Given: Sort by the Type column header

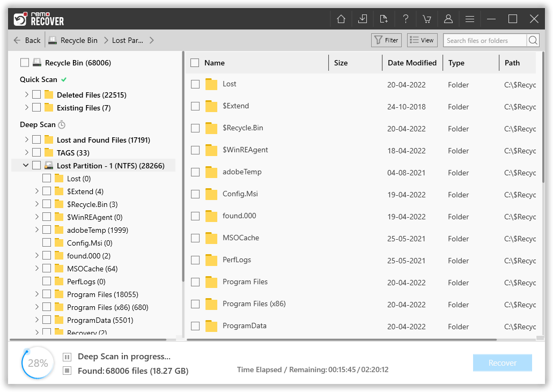Looking at the screenshot, I should (x=456, y=63).
